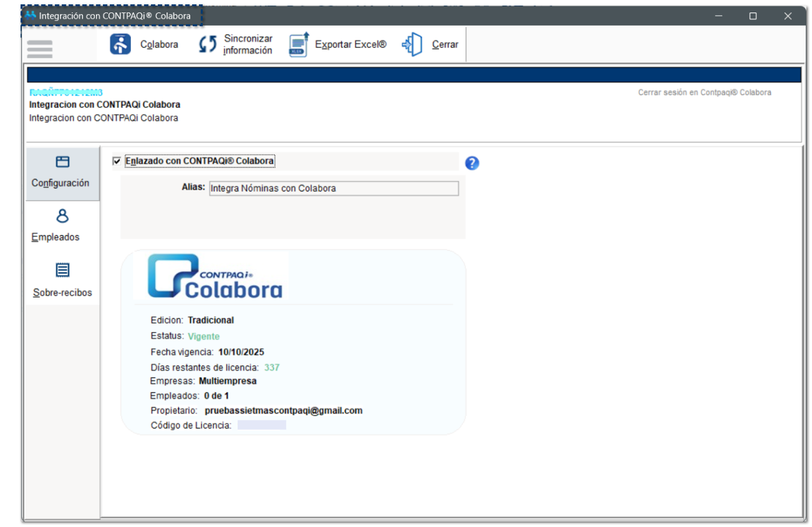812x527 pixels.
Task: Click the Configuración window icon
Action: [62, 162]
